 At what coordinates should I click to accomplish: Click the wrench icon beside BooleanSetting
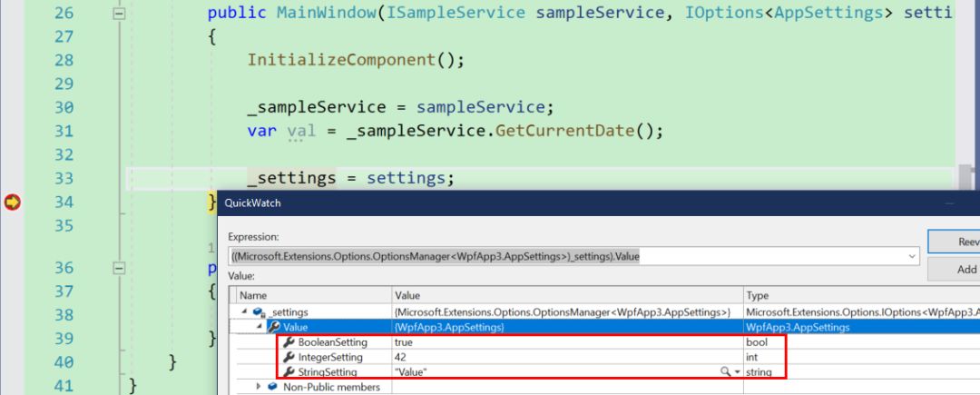289,342
